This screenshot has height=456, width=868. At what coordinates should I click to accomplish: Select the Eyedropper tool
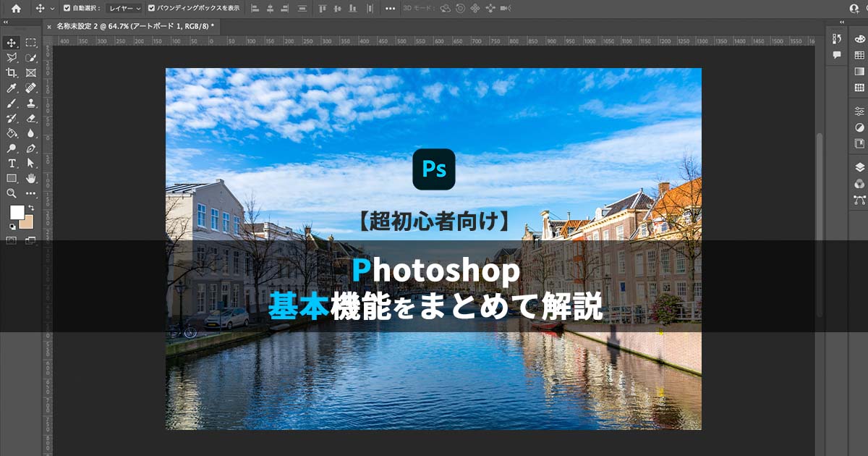pyautogui.click(x=12, y=88)
